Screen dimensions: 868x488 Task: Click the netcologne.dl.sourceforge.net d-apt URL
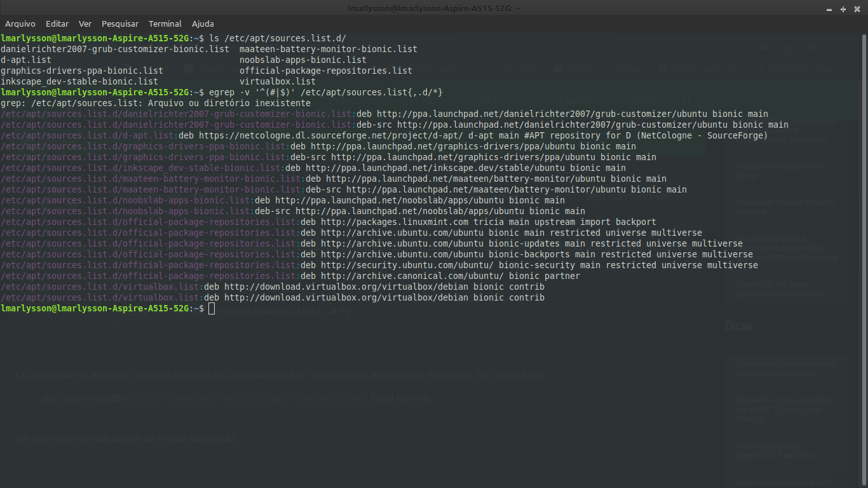331,135
